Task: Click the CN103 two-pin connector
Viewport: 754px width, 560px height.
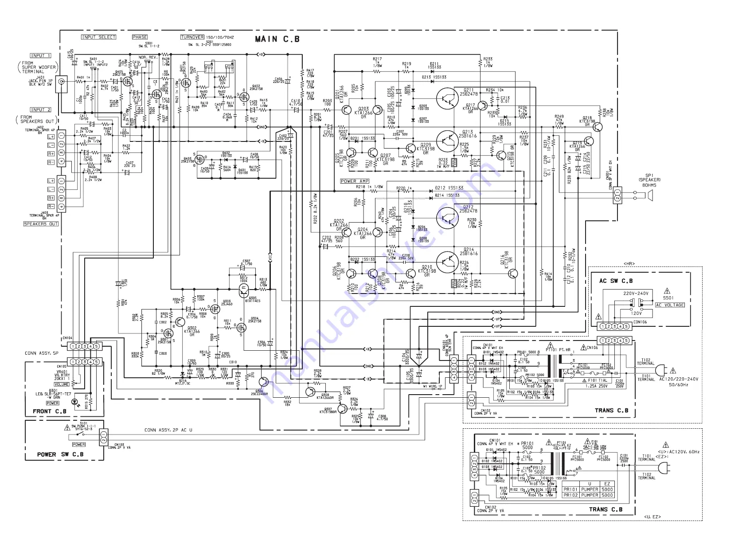Action: (104, 437)
